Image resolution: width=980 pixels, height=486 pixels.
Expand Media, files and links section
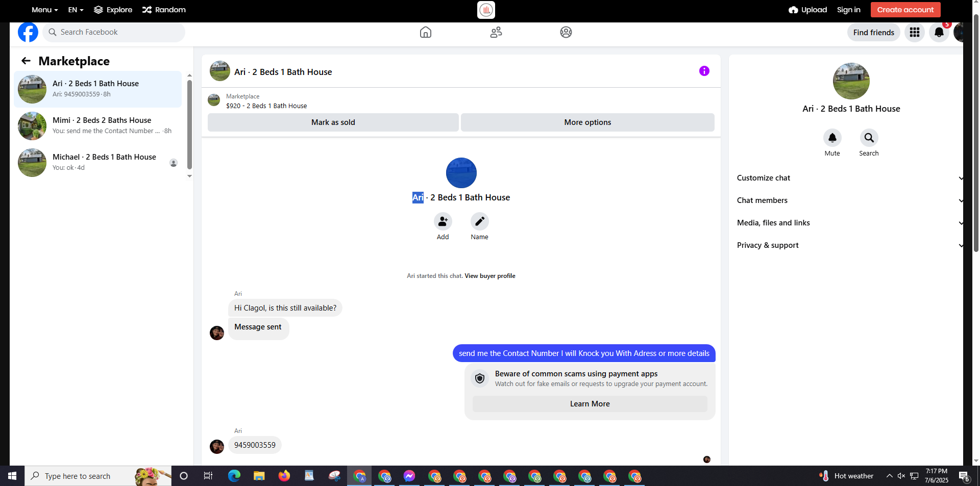coord(849,223)
